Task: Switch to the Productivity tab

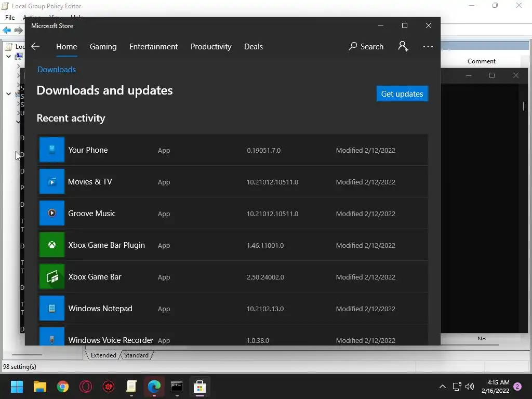Action: tap(211, 46)
